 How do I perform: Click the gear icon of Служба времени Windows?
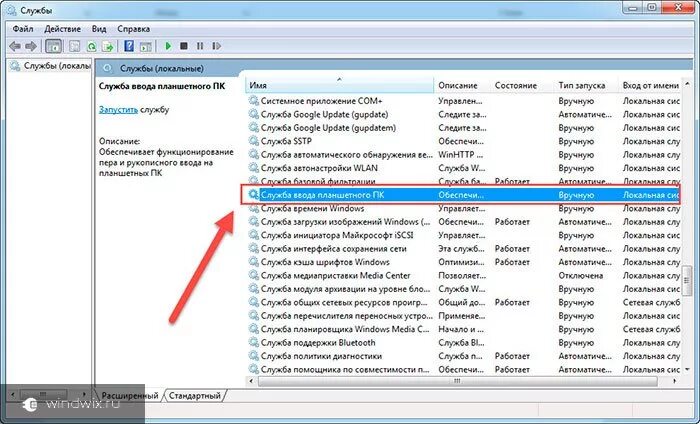coord(254,208)
